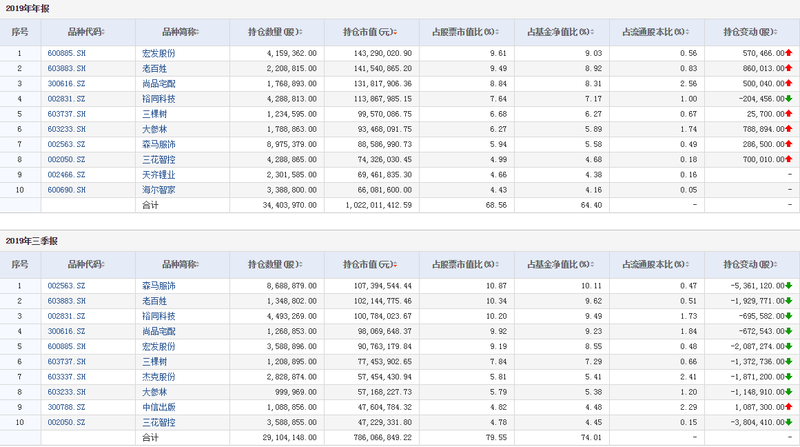Sort 2019年三季报 table by 占流通股本比(%) header
This screenshot has height=447, width=800.
point(656,264)
